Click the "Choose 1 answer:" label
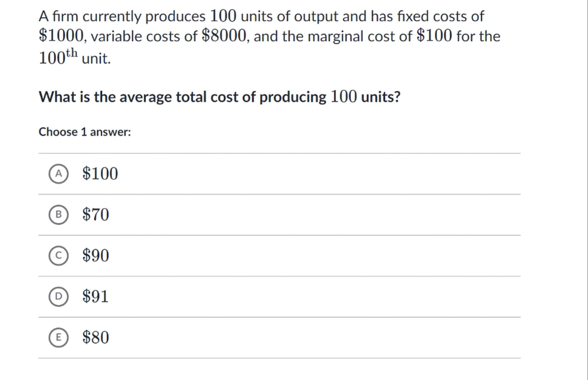This screenshot has width=588, height=380. (x=85, y=132)
